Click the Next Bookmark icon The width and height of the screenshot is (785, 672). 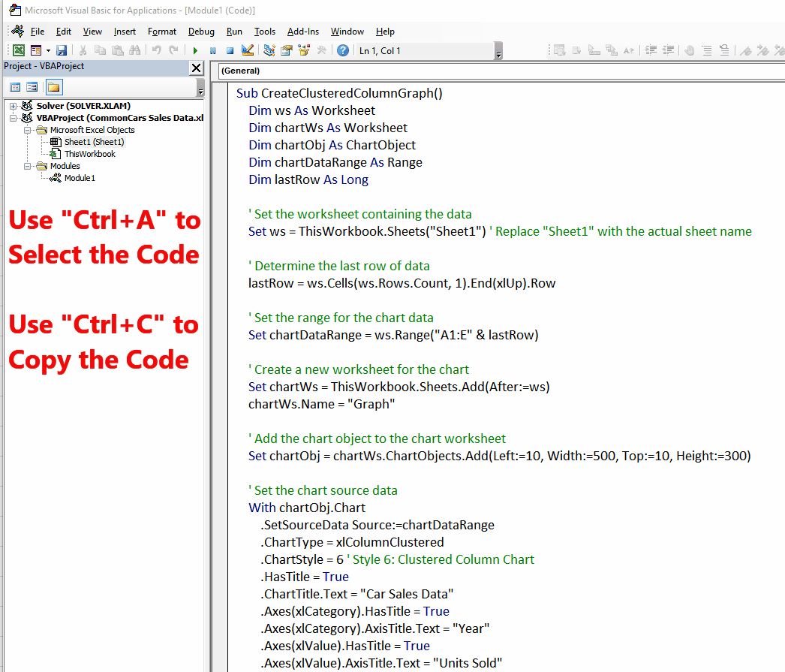pos(763,50)
